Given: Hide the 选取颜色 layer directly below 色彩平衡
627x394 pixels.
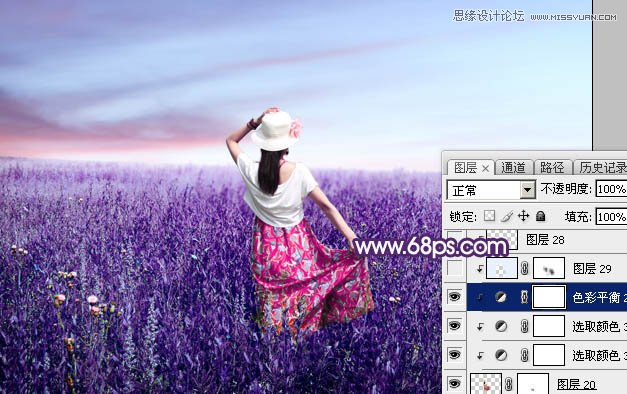Looking at the screenshot, I should click(455, 326).
